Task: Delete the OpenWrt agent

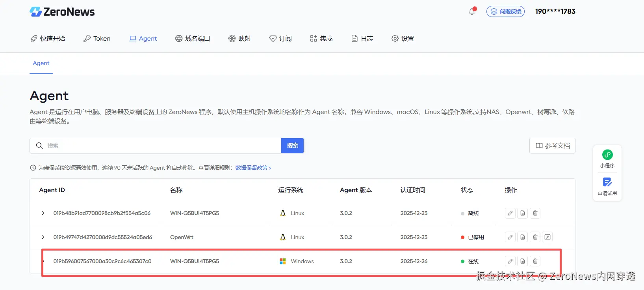Action: point(535,237)
